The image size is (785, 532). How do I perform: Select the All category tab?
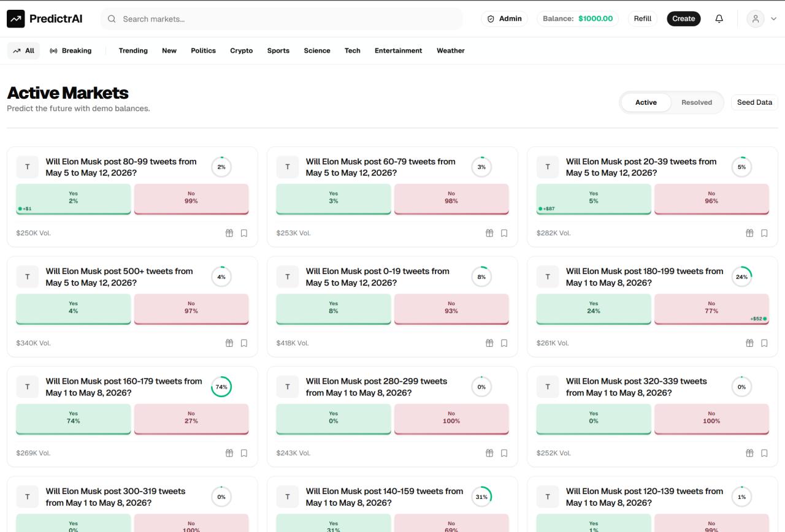coord(23,51)
